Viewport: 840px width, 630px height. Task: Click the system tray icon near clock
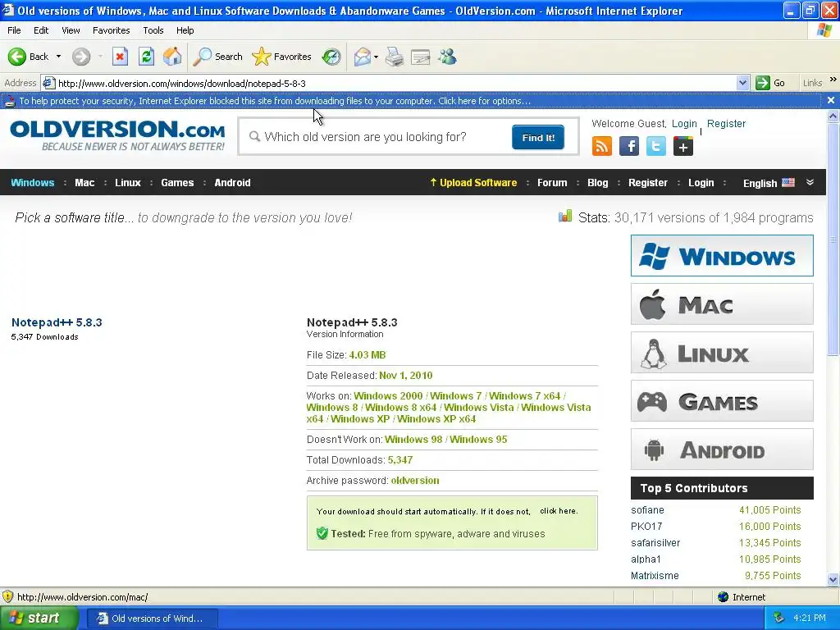(x=779, y=618)
